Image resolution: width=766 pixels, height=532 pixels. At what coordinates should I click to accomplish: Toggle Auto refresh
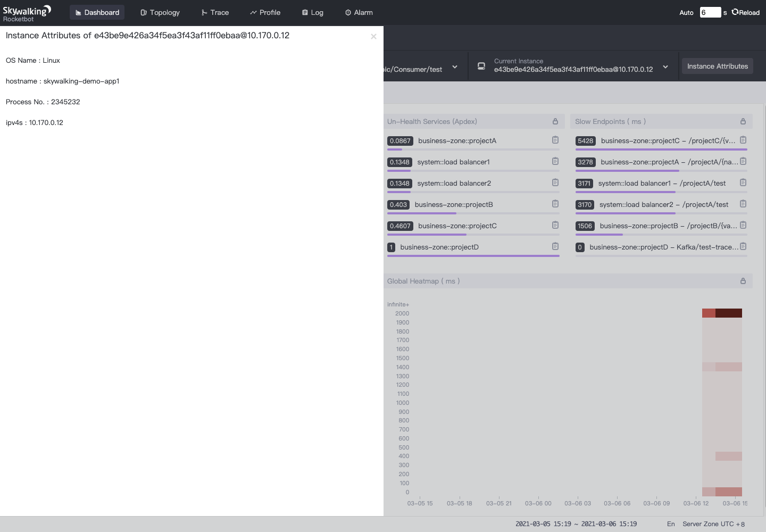pos(686,12)
